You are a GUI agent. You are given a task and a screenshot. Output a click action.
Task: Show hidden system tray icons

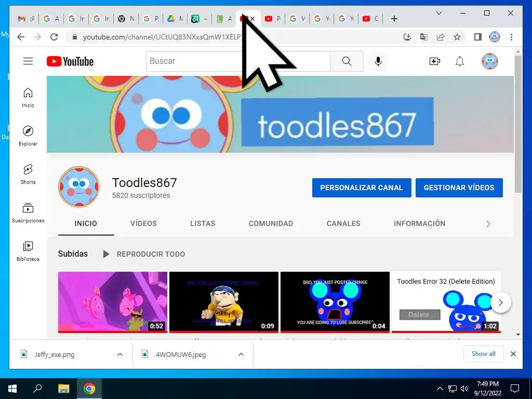coord(440,389)
